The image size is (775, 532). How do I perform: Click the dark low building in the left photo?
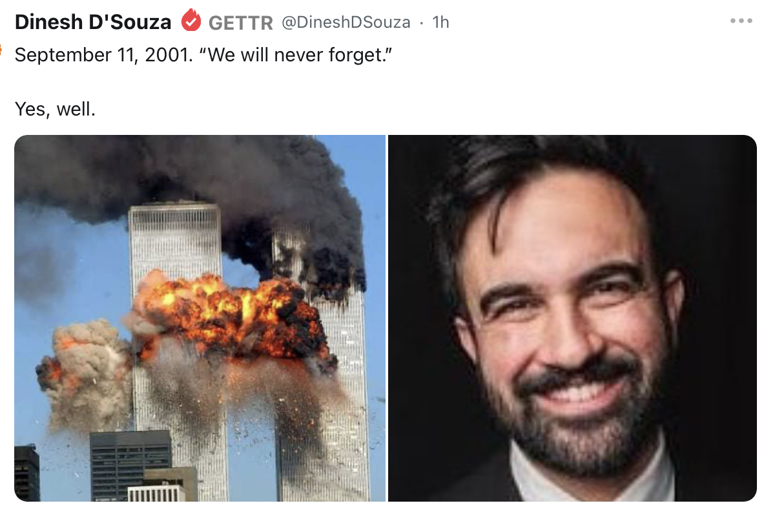[130, 465]
